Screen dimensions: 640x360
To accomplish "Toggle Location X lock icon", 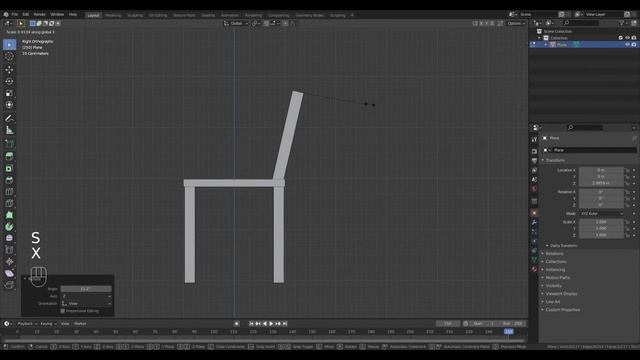I will coord(627,170).
